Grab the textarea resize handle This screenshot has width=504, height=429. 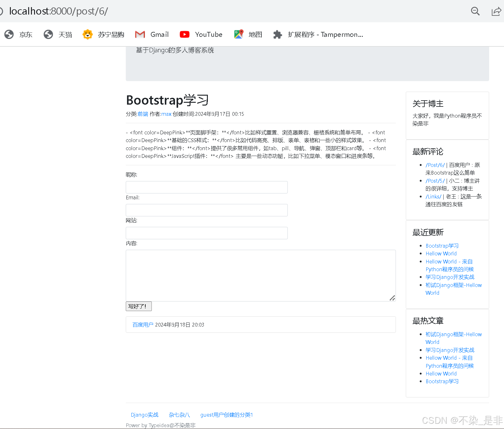(392, 298)
